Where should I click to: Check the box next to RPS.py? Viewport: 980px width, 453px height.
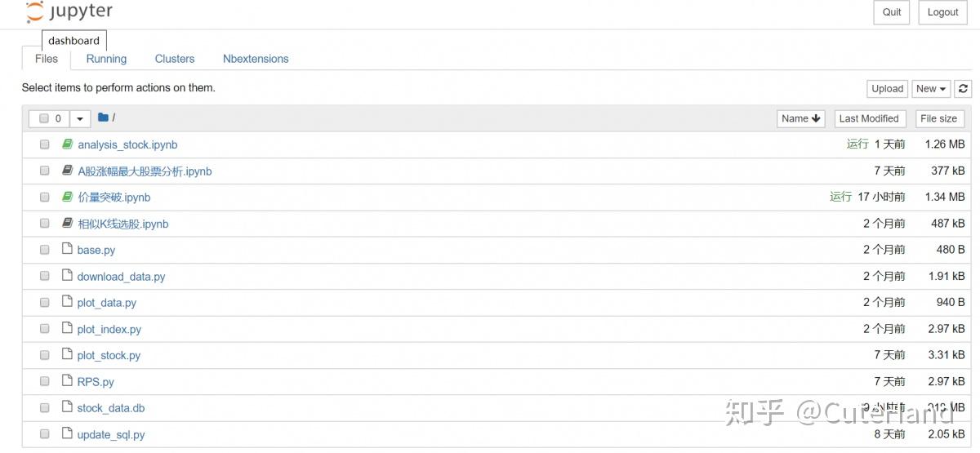point(45,381)
